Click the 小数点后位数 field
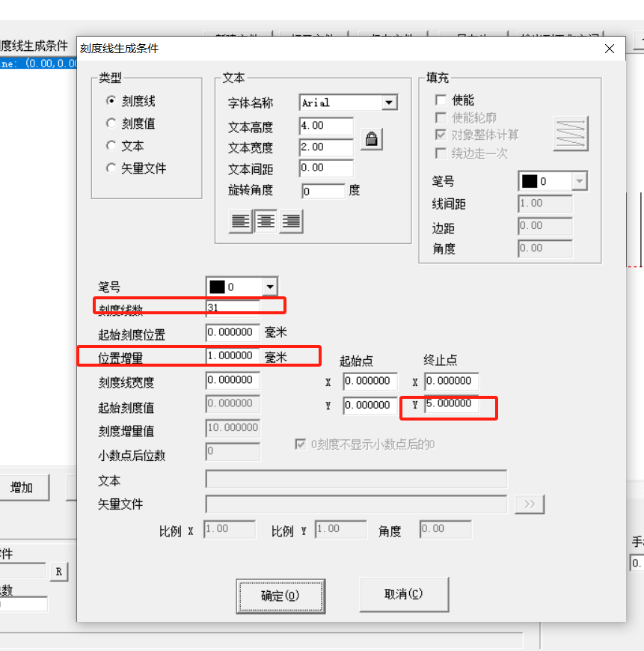 (x=233, y=451)
